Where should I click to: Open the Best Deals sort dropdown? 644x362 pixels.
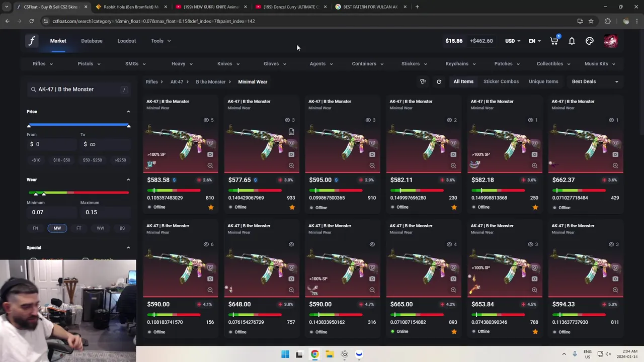click(x=595, y=81)
